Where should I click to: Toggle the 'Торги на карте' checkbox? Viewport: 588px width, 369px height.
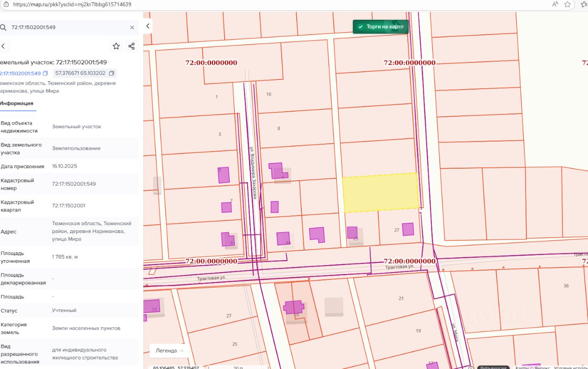tap(361, 27)
